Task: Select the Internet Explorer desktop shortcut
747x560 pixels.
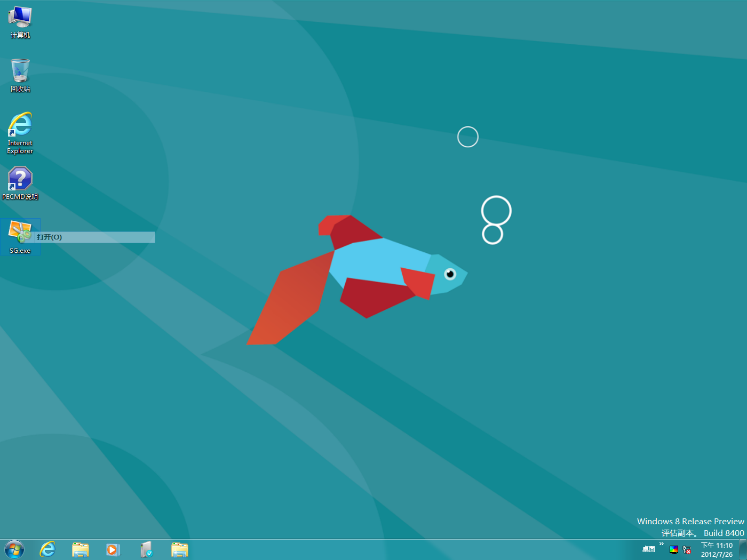Action: point(20,133)
